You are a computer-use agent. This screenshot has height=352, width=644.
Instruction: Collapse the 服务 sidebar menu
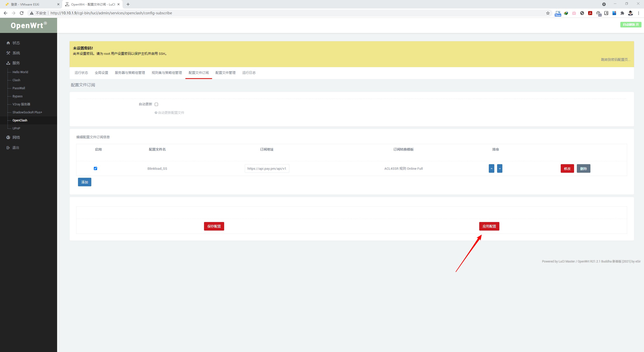(x=16, y=63)
